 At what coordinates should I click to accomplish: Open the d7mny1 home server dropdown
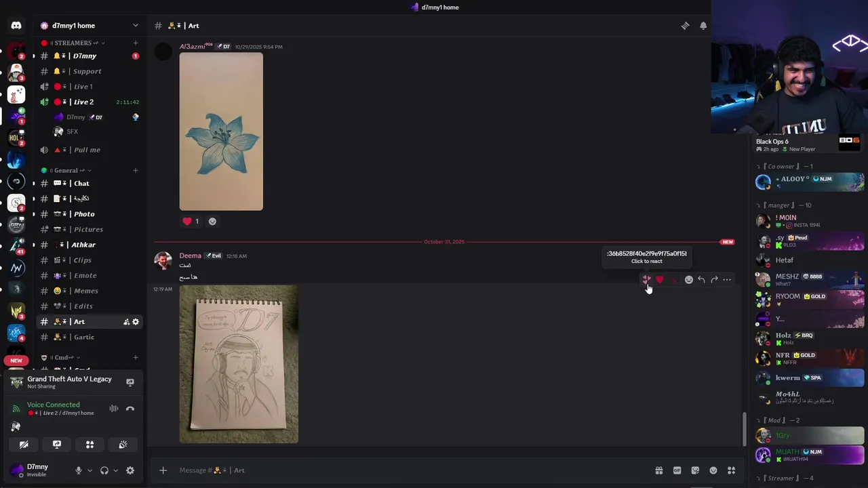[90, 26]
